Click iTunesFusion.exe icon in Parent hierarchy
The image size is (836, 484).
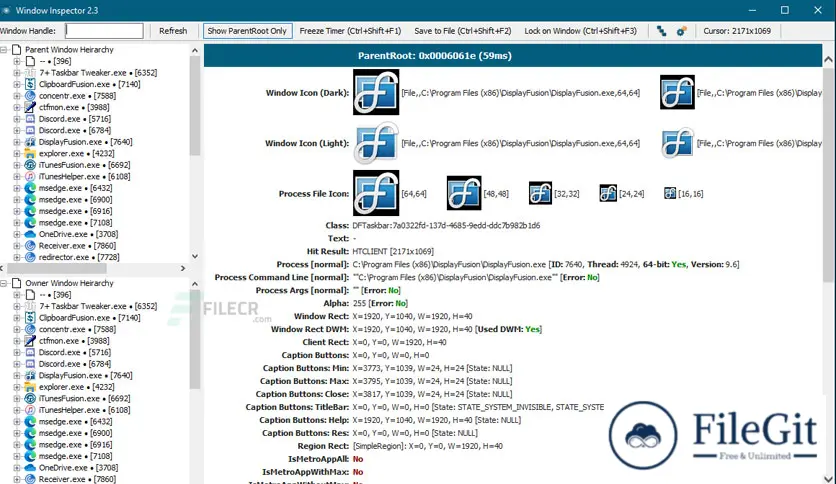coord(30,165)
